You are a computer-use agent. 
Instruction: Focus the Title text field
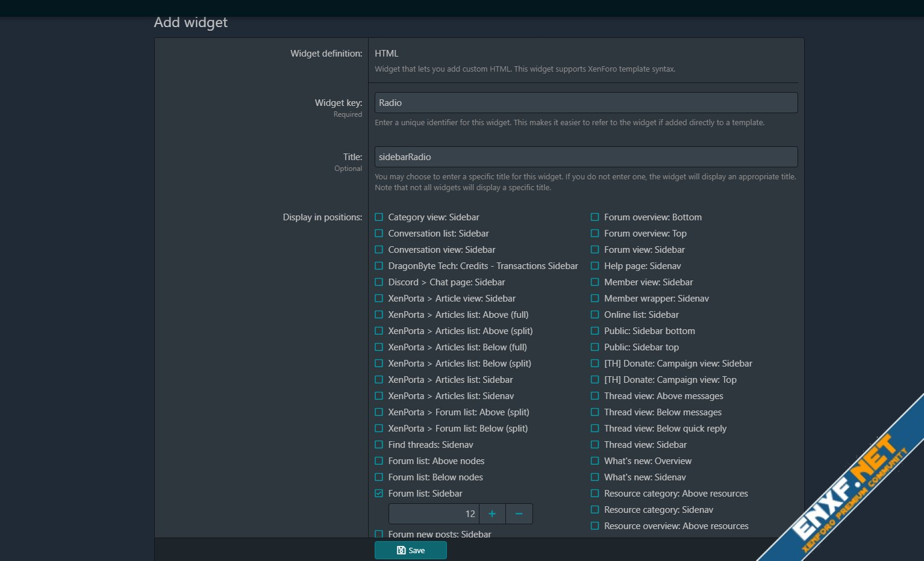[585, 157]
